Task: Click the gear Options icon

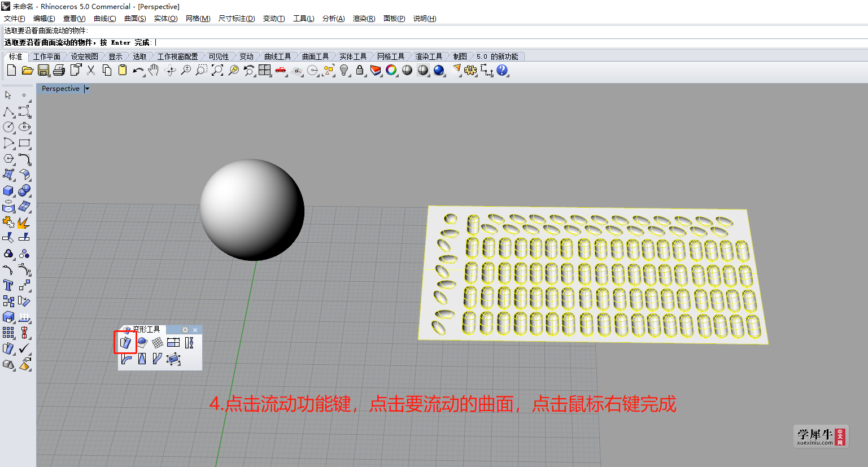Action: pos(470,70)
